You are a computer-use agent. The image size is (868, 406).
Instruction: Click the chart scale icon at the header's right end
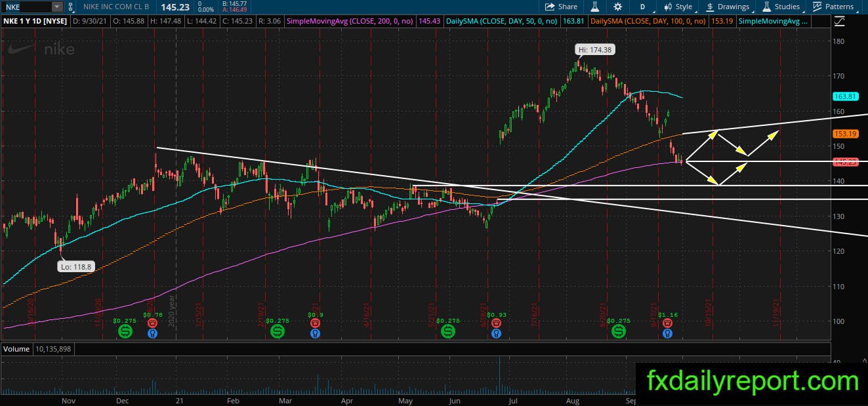point(840,21)
